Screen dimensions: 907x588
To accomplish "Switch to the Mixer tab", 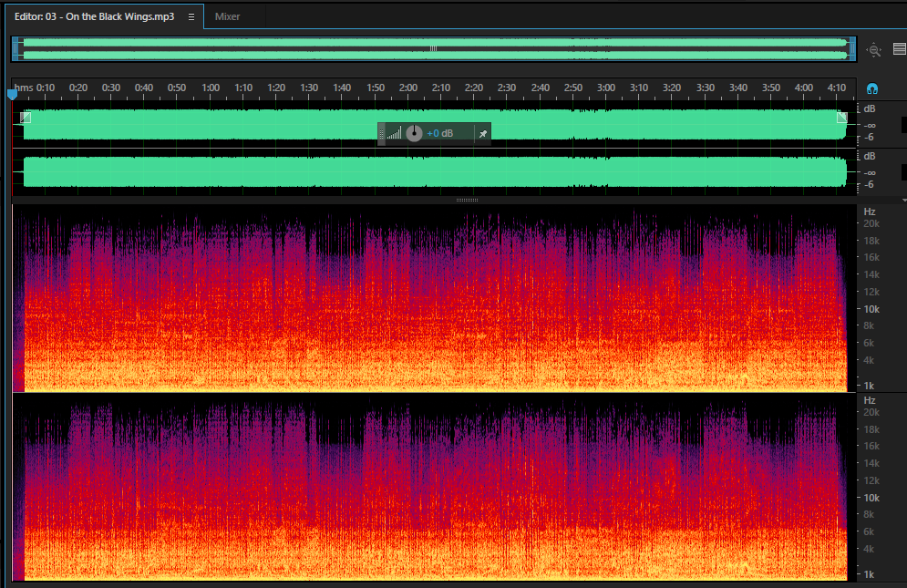I will pyautogui.click(x=227, y=16).
